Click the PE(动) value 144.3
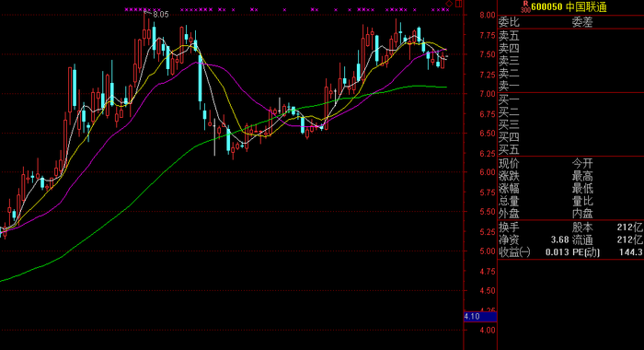 tap(630, 252)
